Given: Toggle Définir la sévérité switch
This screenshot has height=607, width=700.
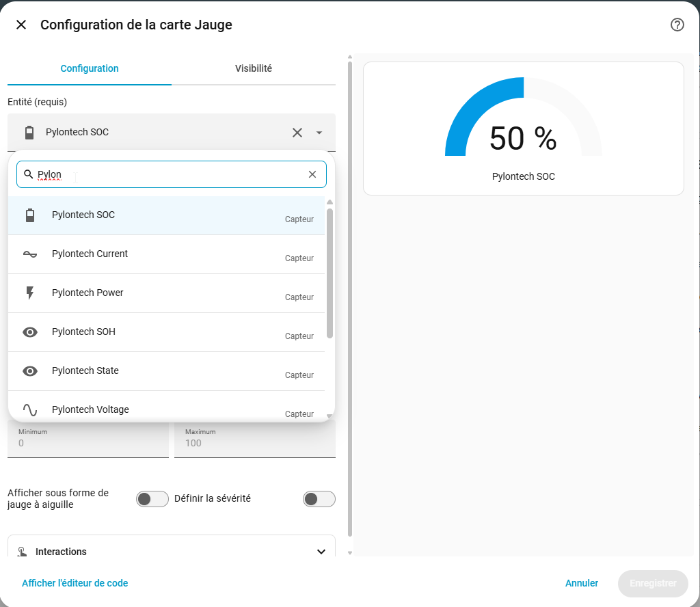Looking at the screenshot, I should click(x=319, y=499).
